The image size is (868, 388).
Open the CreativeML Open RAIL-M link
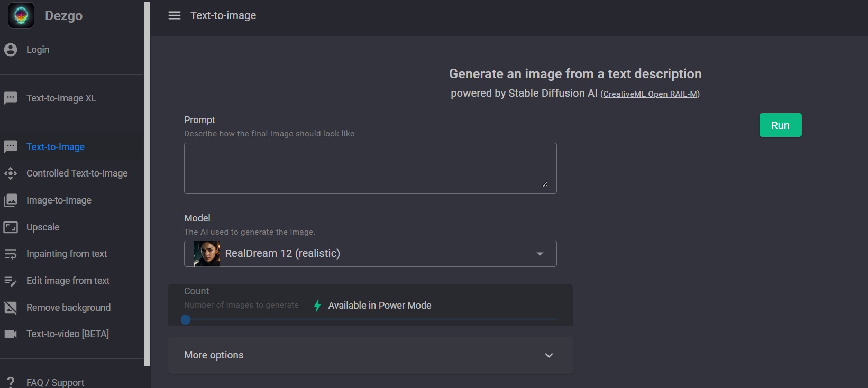(x=650, y=94)
